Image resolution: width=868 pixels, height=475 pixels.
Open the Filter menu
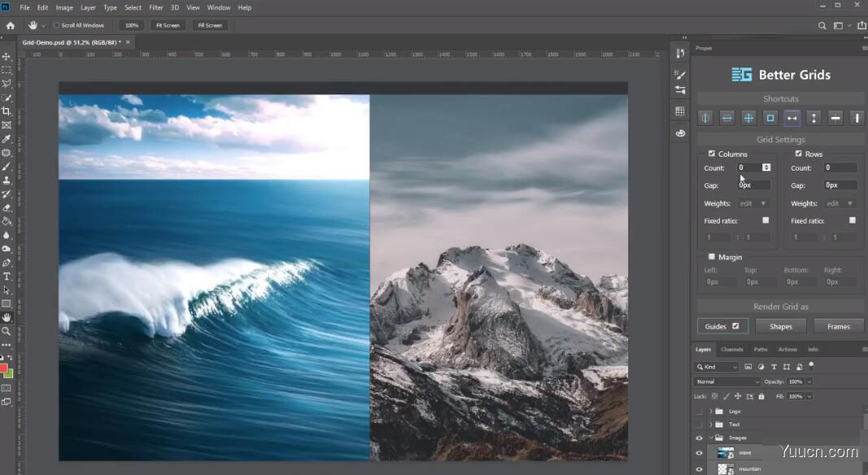[155, 7]
